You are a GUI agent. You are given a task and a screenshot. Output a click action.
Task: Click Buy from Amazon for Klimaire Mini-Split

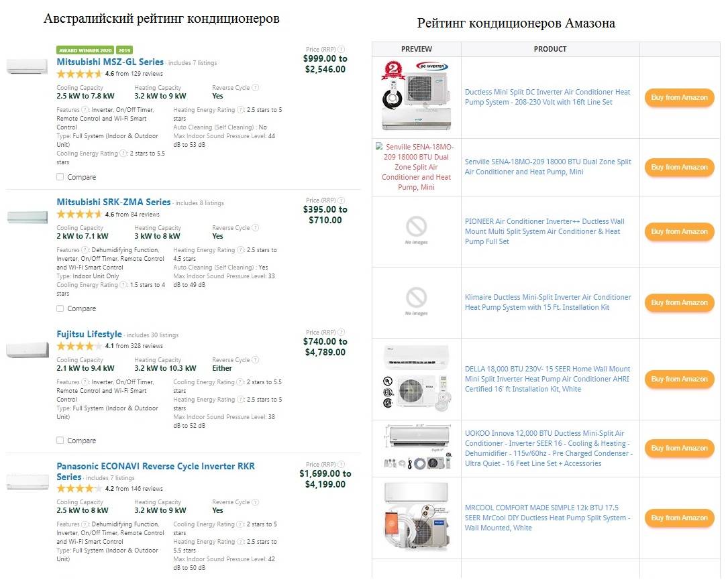point(679,302)
